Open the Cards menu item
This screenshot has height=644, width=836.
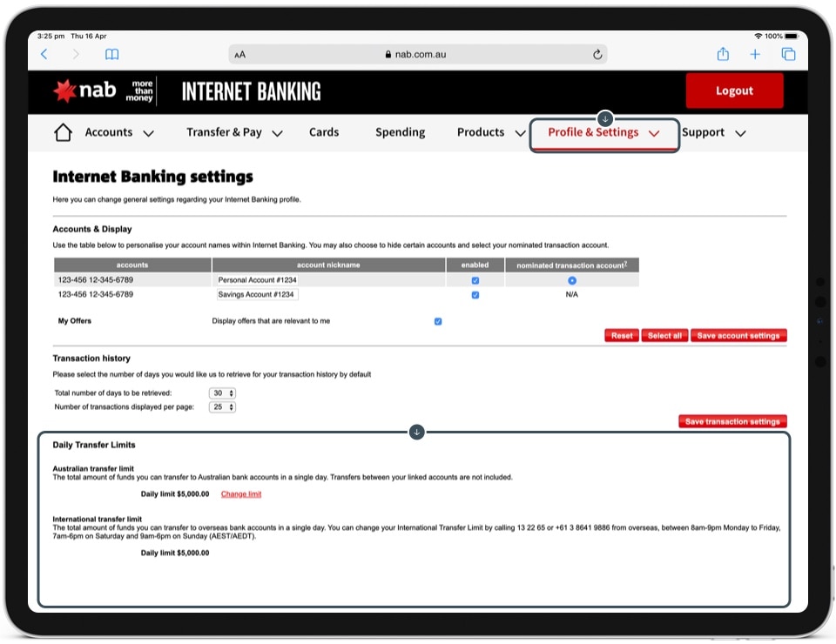point(324,132)
